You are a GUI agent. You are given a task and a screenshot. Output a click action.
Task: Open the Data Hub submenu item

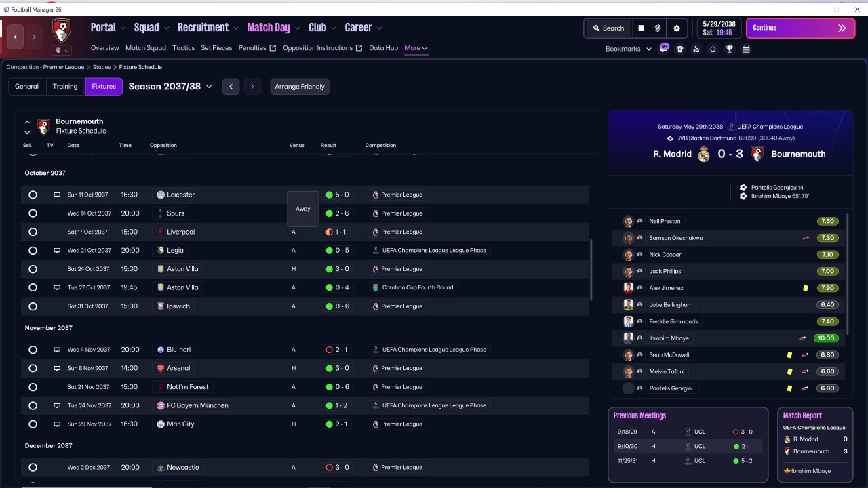384,48
